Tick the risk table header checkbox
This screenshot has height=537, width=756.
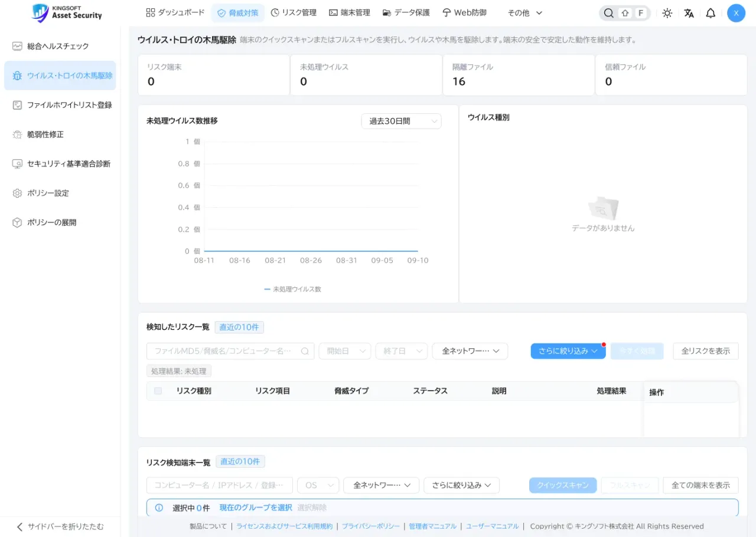pyautogui.click(x=158, y=391)
